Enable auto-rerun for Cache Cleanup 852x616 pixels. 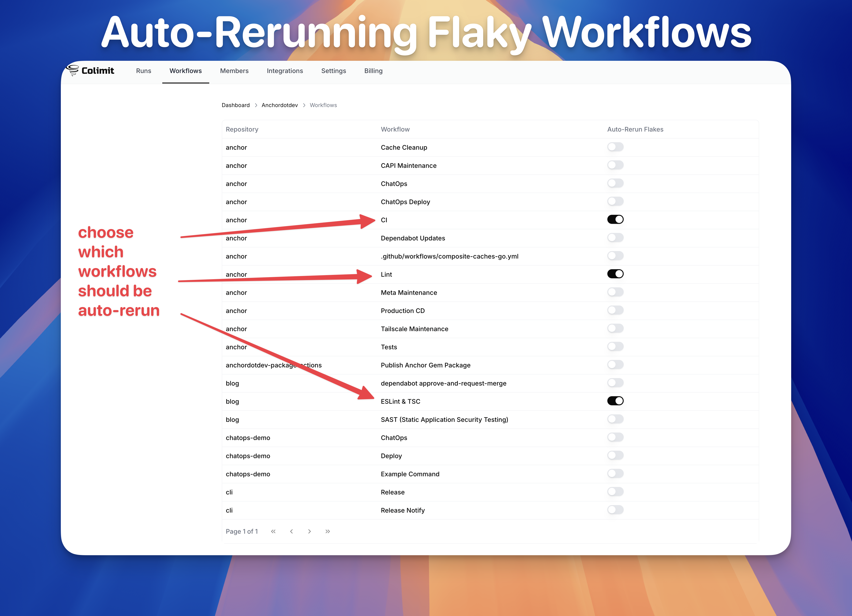(615, 147)
